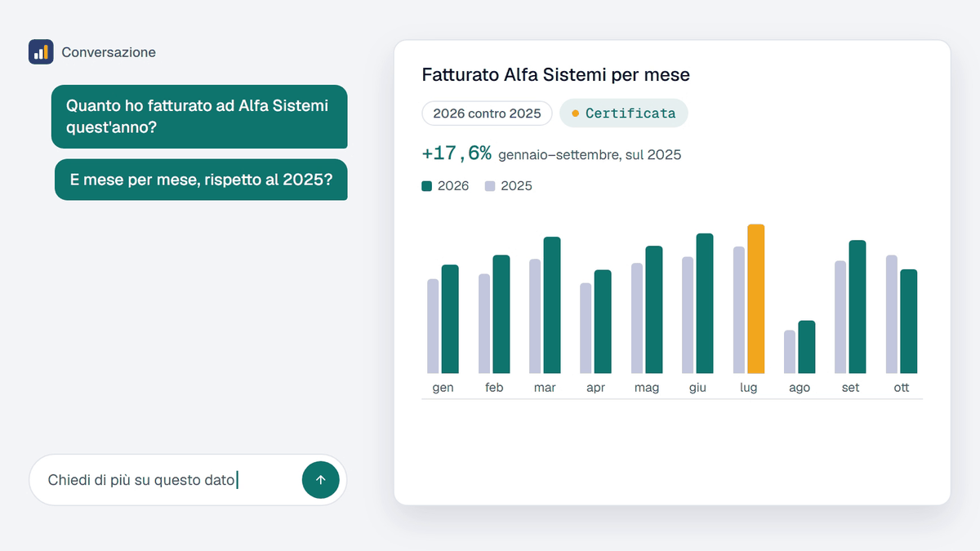Select the gen 2026 green bar
This screenshot has width=980, height=551.
pos(450,319)
